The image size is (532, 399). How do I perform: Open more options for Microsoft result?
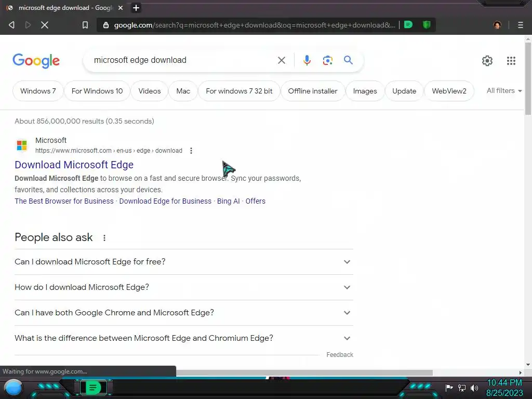(191, 151)
